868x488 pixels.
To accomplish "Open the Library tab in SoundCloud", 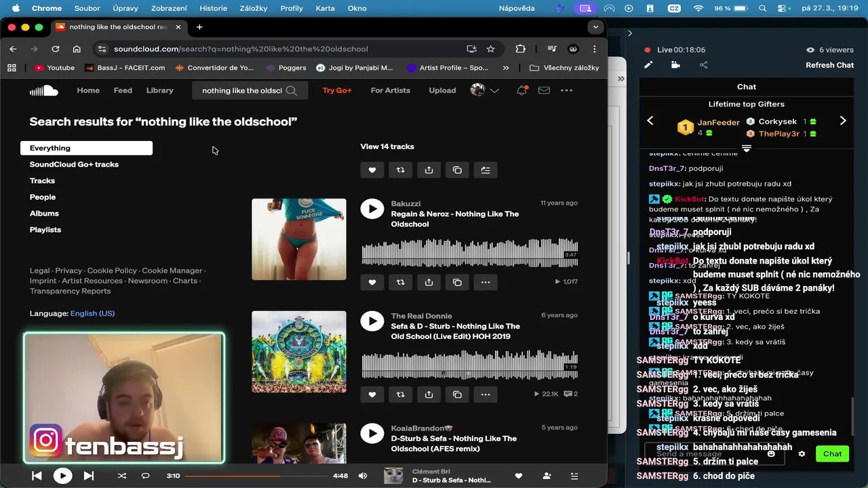I will click(160, 90).
